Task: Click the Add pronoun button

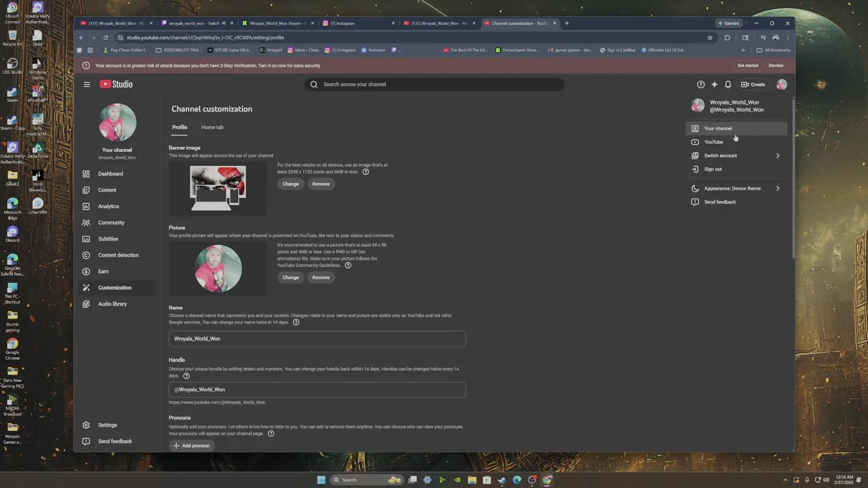Action: coord(191,446)
